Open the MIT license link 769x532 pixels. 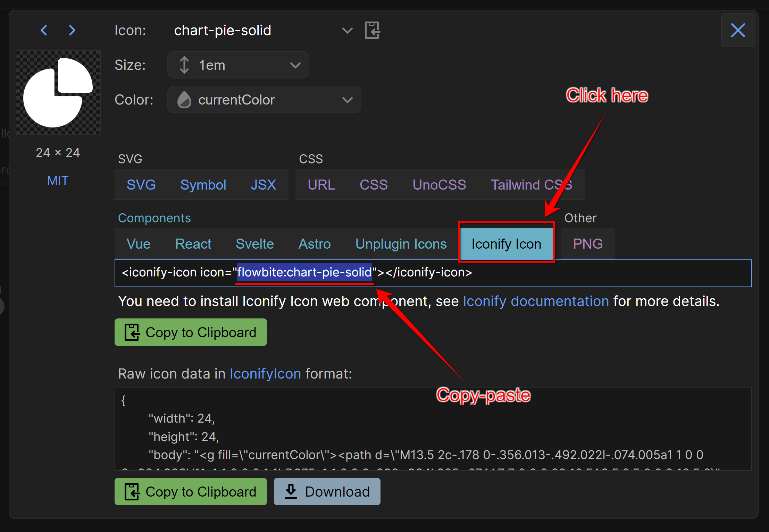(58, 181)
